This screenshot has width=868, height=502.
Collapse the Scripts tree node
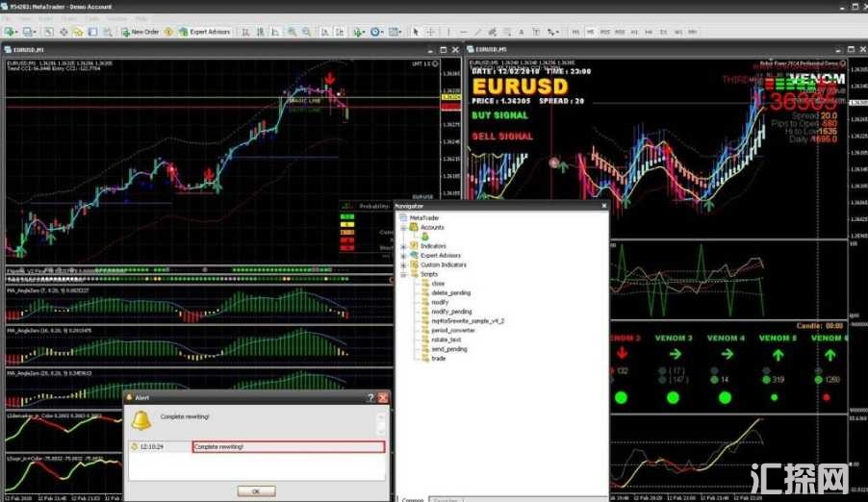point(404,274)
